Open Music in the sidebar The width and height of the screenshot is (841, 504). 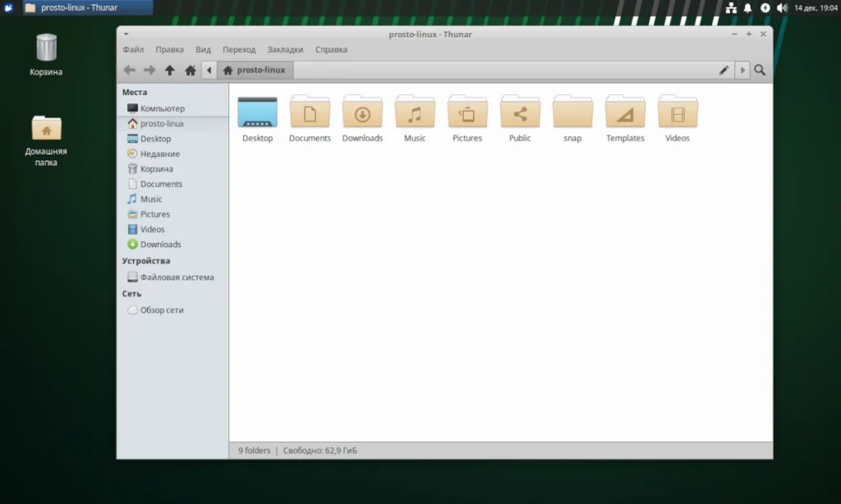pos(172,199)
